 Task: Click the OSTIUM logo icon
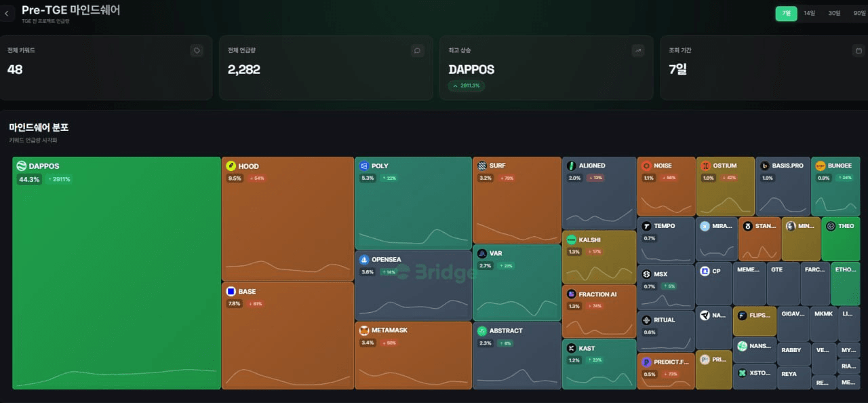706,166
